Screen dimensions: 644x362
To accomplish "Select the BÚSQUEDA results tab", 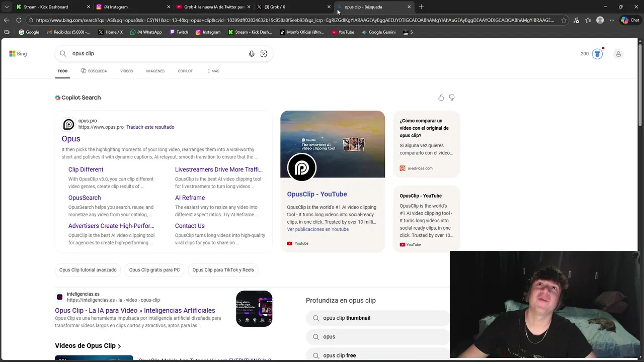I will (x=94, y=71).
